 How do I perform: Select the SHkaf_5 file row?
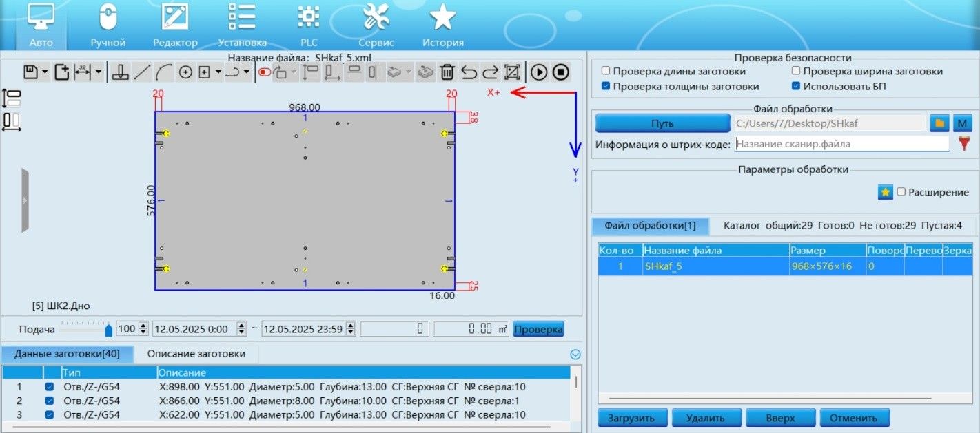coord(785,266)
